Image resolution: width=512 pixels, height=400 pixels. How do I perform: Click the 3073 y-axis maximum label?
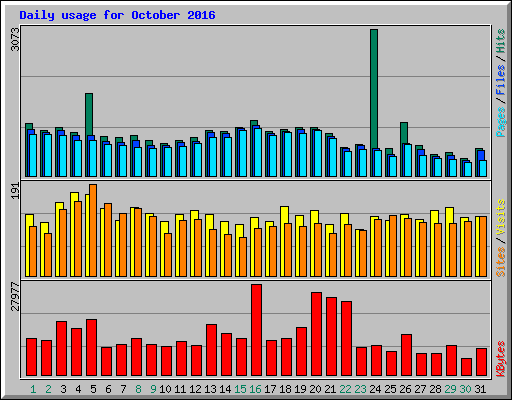[15, 39]
